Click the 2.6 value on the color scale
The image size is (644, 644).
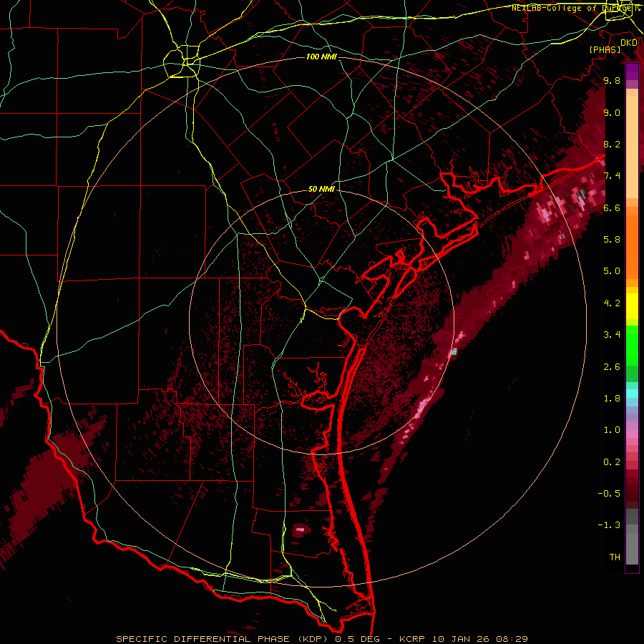(612, 366)
